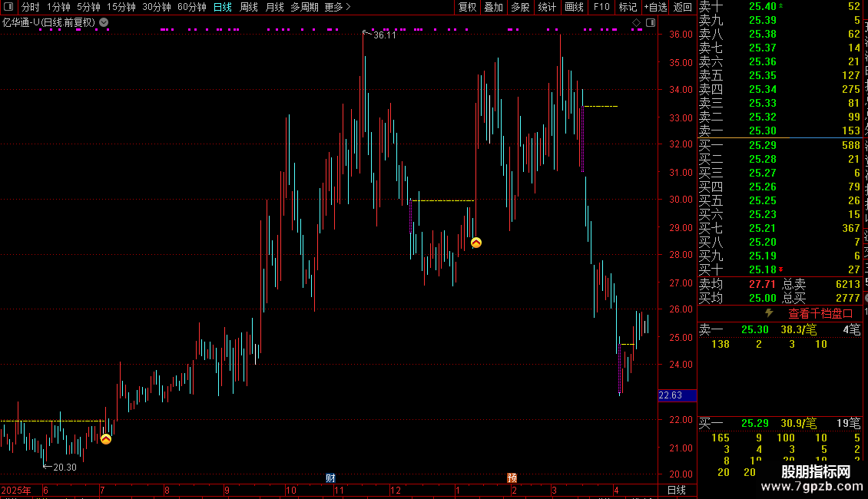Switch to 15分钟 period
868x499 pixels.
[x=121, y=7]
